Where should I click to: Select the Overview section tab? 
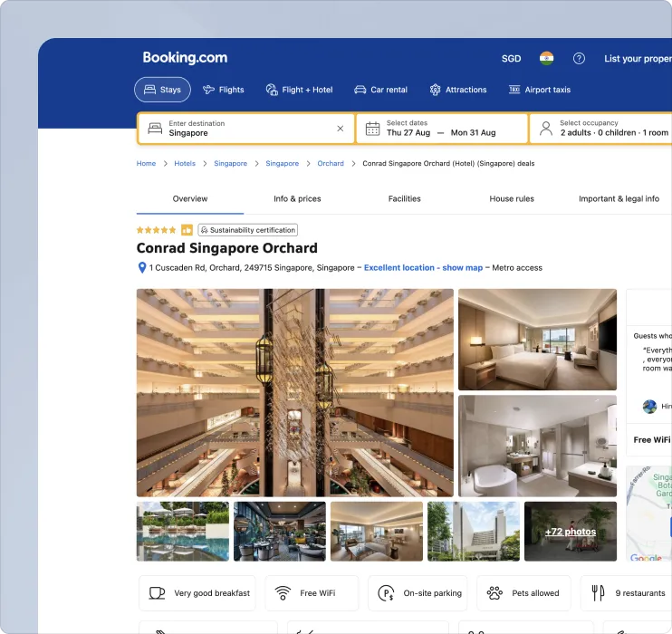[190, 198]
